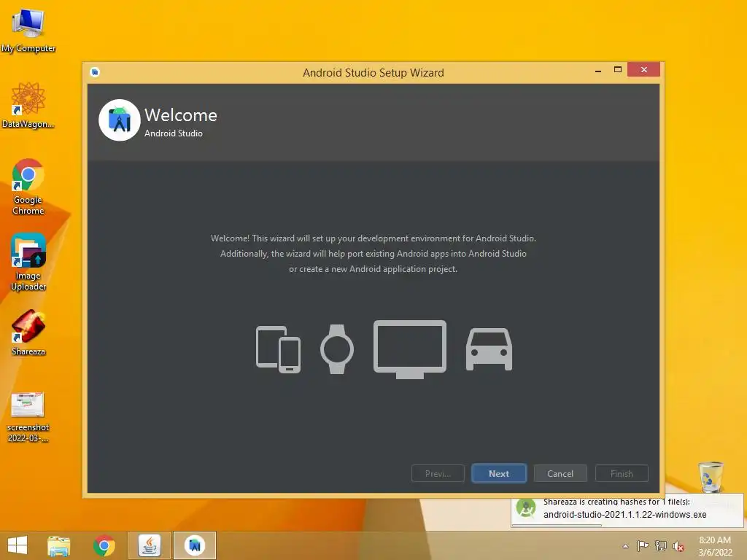
Task: Open Shareaza desktop shortcut
Action: tap(28, 332)
